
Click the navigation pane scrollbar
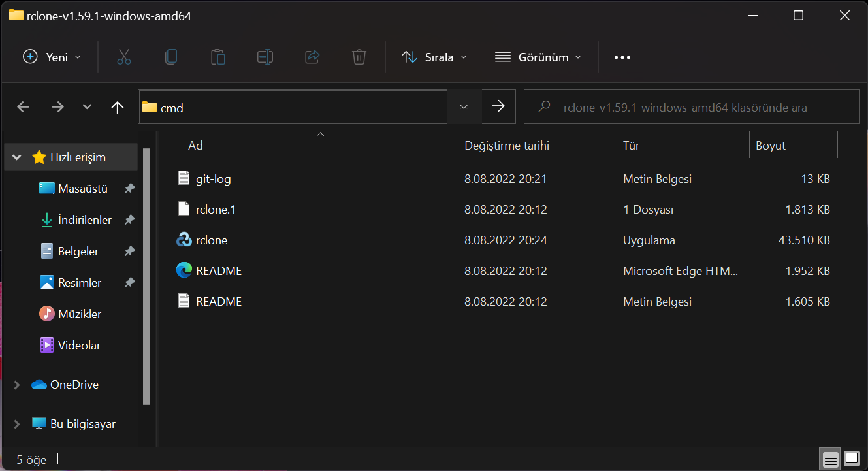coord(146,276)
